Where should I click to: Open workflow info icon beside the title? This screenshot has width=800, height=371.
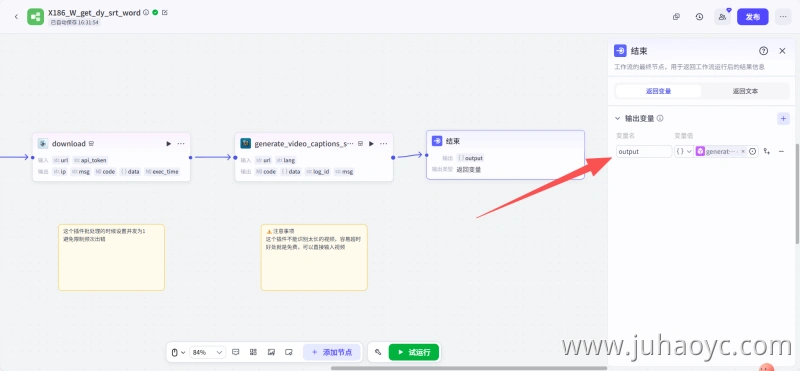[146, 12]
